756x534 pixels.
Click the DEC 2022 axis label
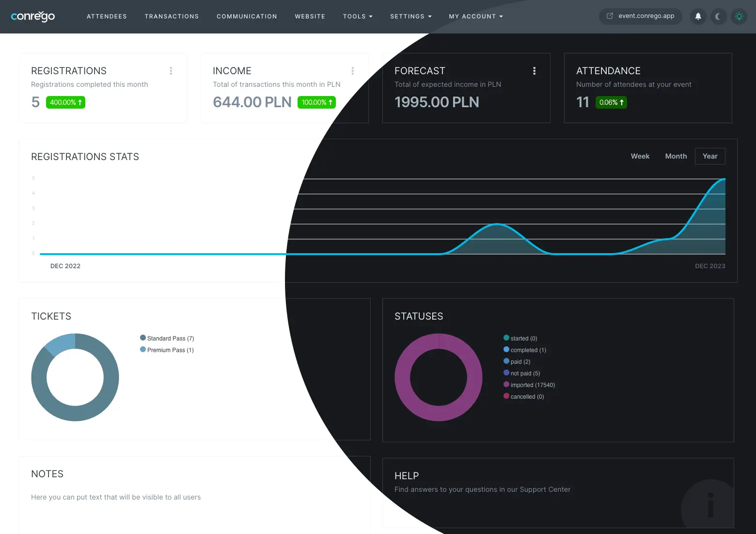click(65, 266)
